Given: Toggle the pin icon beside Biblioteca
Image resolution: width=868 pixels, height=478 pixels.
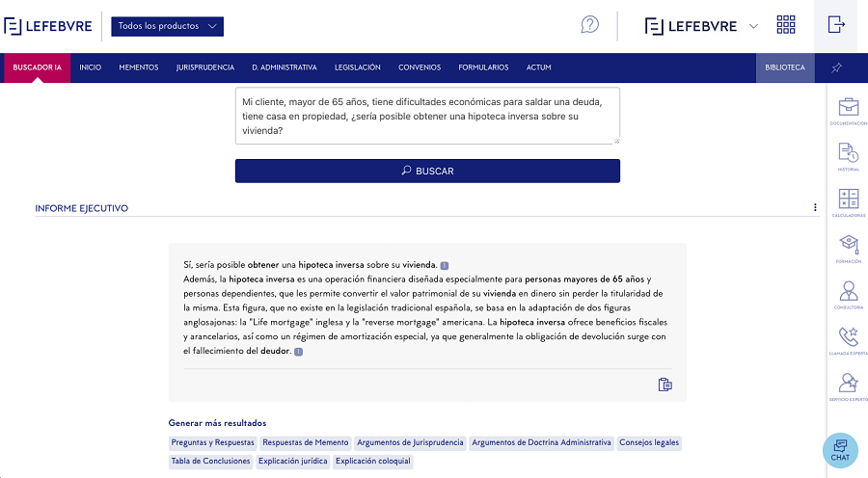Looking at the screenshot, I should [835, 67].
